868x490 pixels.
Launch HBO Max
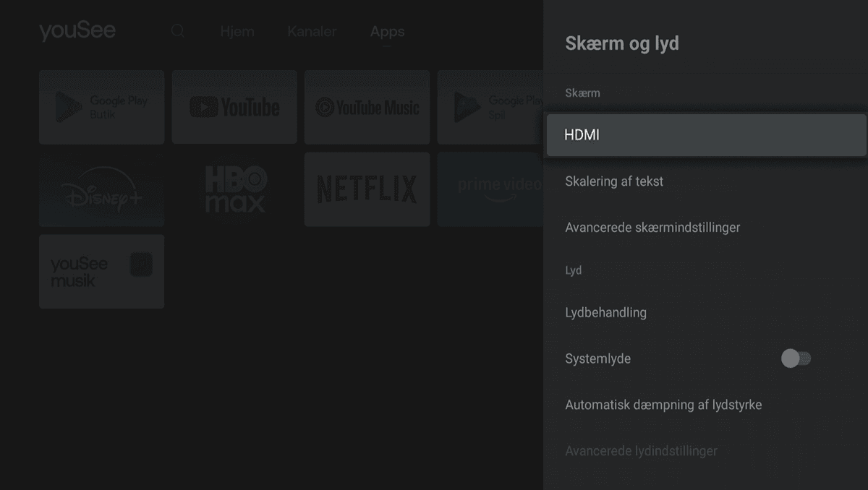tap(234, 189)
